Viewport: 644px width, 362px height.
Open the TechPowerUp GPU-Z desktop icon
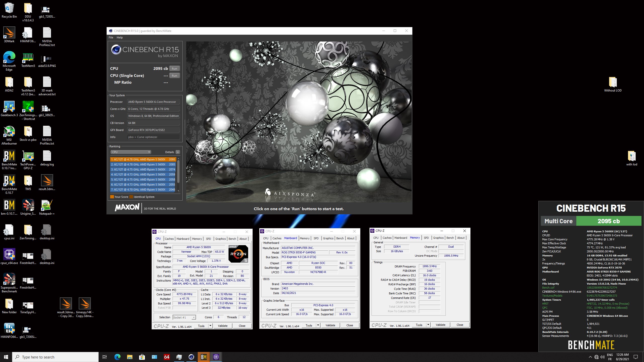click(x=28, y=160)
